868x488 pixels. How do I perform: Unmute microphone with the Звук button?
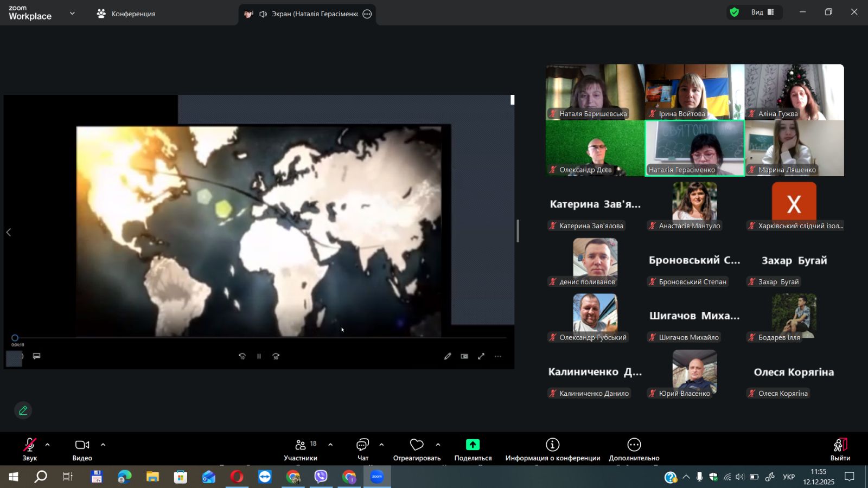click(29, 448)
